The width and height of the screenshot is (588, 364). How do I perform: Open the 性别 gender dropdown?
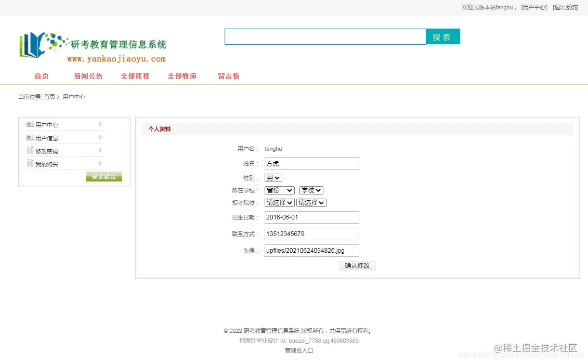273,178
